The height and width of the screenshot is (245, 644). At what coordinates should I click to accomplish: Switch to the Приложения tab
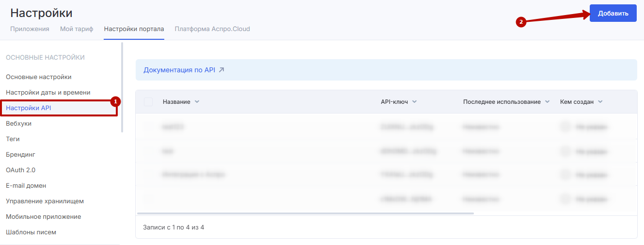[x=30, y=29]
